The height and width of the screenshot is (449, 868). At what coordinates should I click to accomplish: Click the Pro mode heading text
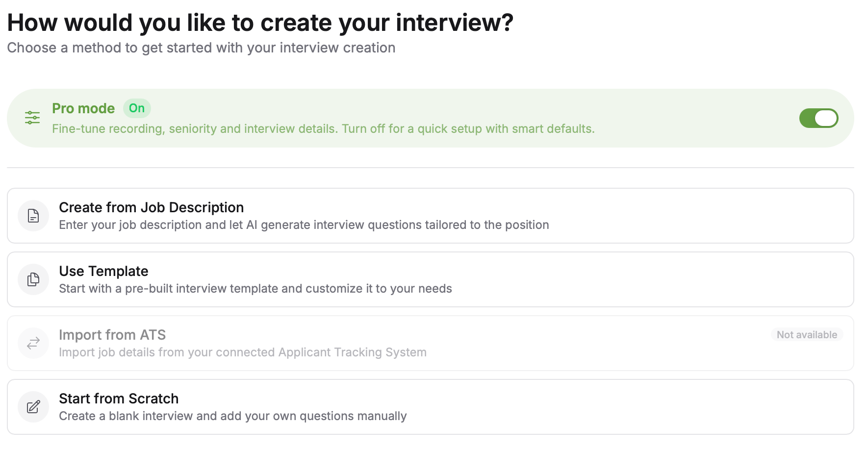point(83,108)
